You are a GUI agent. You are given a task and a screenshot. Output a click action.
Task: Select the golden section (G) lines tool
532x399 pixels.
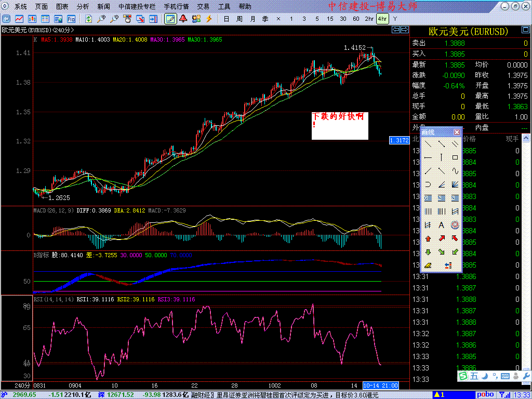coord(428,198)
